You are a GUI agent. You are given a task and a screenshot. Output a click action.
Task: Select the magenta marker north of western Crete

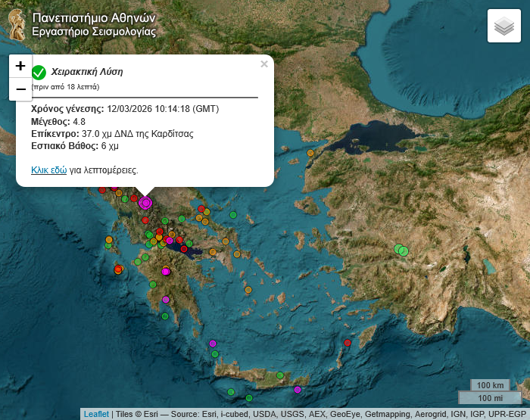[x=213, y=344]
